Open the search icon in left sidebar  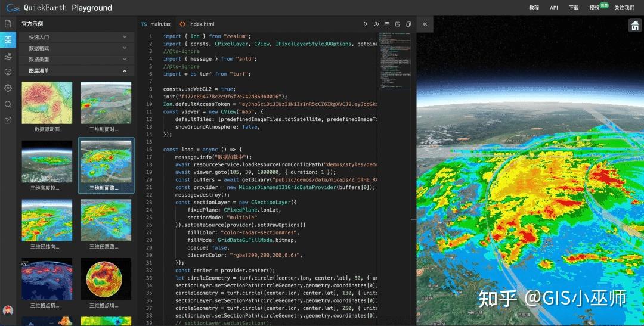click(x=8, y=104)
